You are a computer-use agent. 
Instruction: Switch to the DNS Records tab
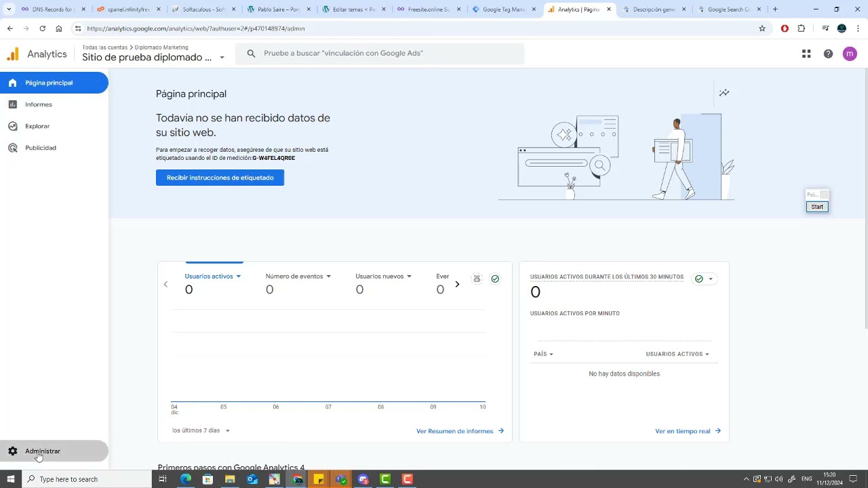53,9
